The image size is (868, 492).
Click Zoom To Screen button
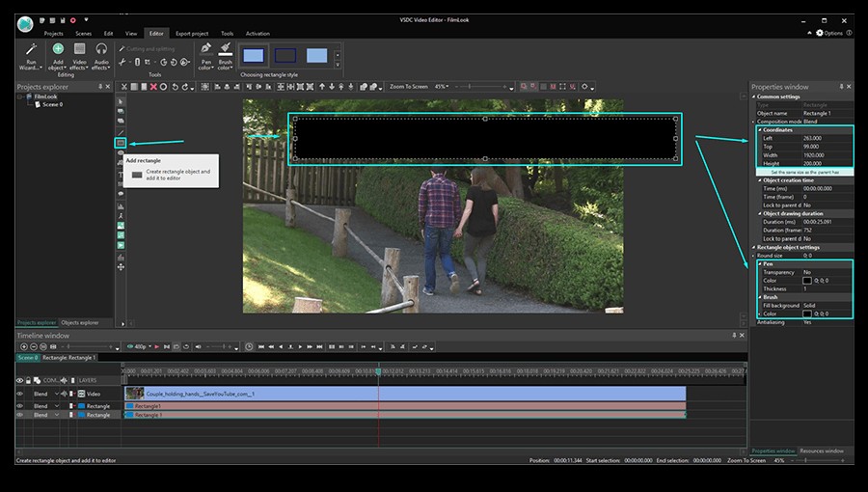click(409, 87)
